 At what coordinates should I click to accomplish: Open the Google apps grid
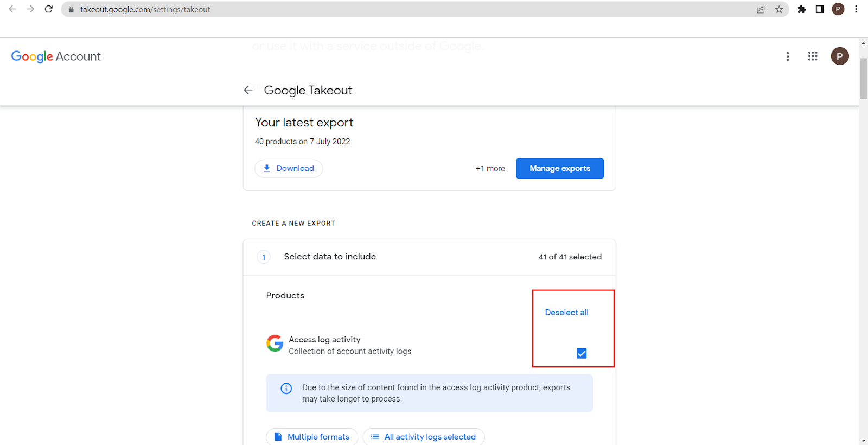[812, 56]
